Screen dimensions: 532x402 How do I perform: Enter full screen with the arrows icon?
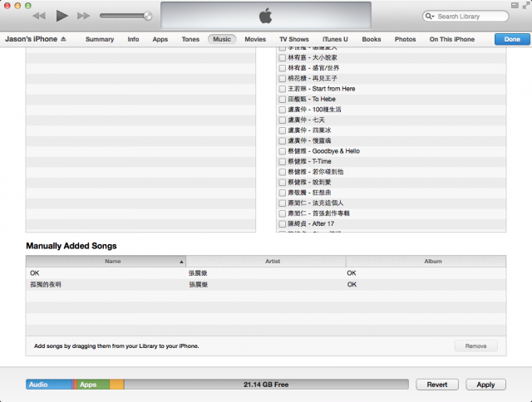tap(525, 6)
